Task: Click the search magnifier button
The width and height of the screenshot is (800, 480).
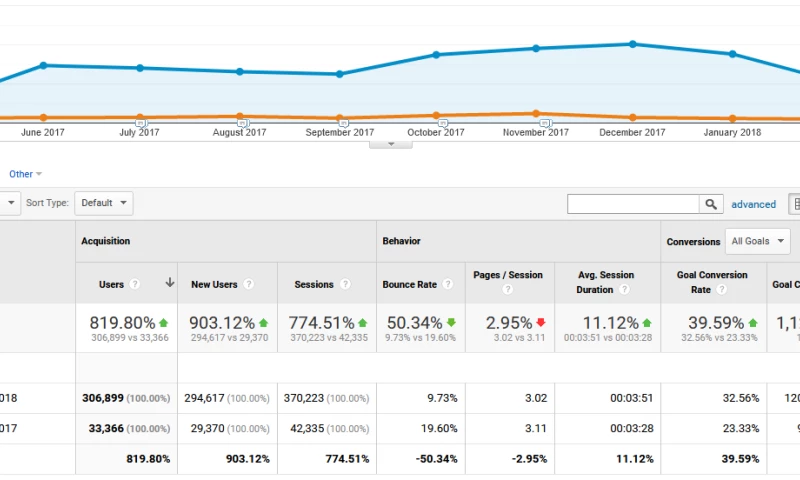Action: point(711,204)
